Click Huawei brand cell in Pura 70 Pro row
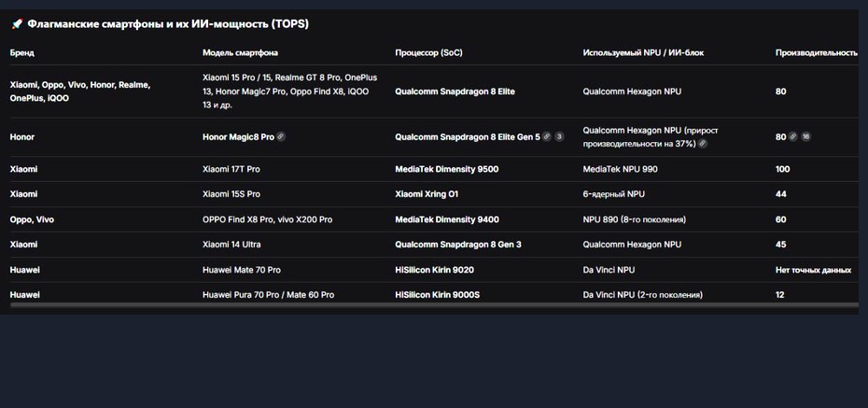 click(x=25, y=294)
